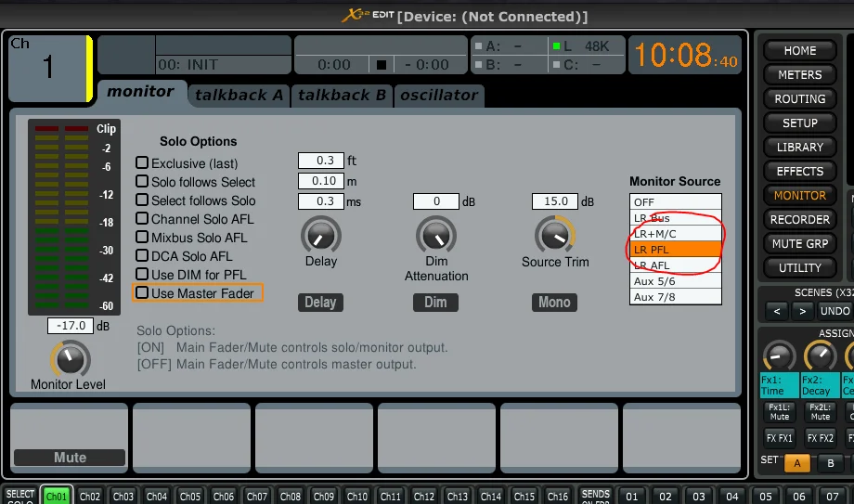Select channel Ch05 button
This screenshot has width=854, height=504.
point(190,497)
